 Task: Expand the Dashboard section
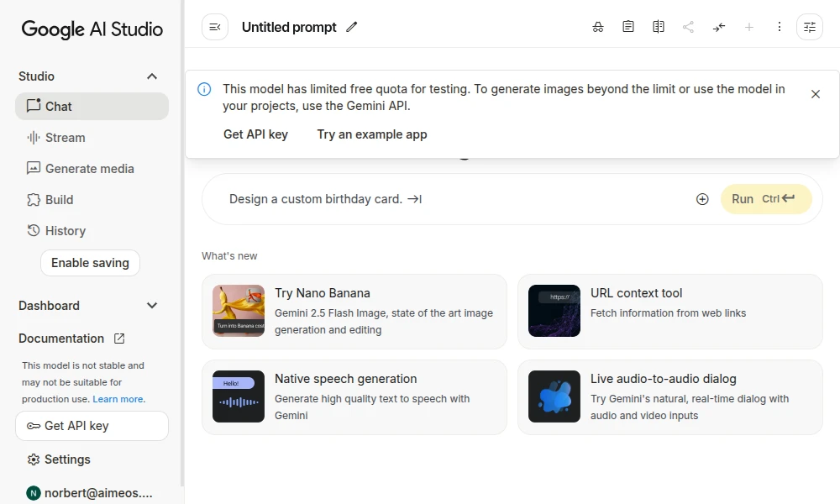pos(152,306)
